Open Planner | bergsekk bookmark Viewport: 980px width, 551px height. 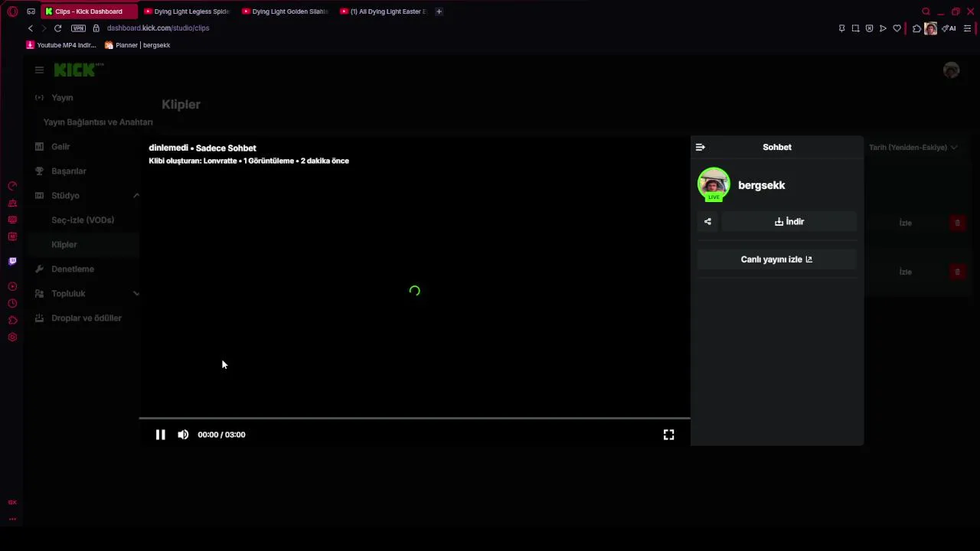pyautogui.click(x=138, y=45)
